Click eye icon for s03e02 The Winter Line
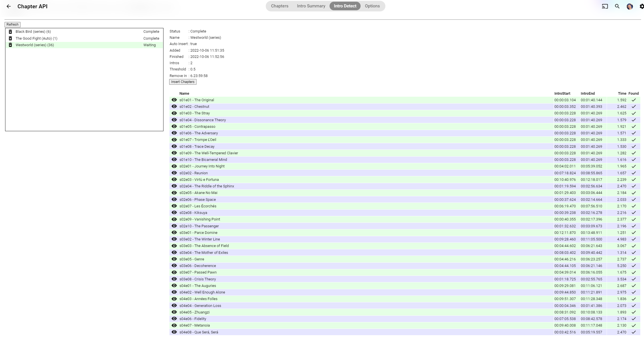 pyautogui.click(x=174, y=239)
